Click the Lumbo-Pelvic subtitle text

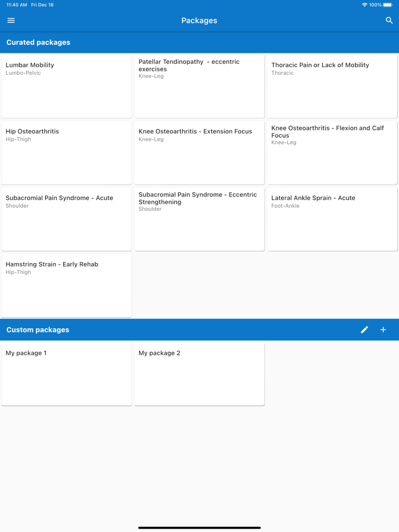23,73
